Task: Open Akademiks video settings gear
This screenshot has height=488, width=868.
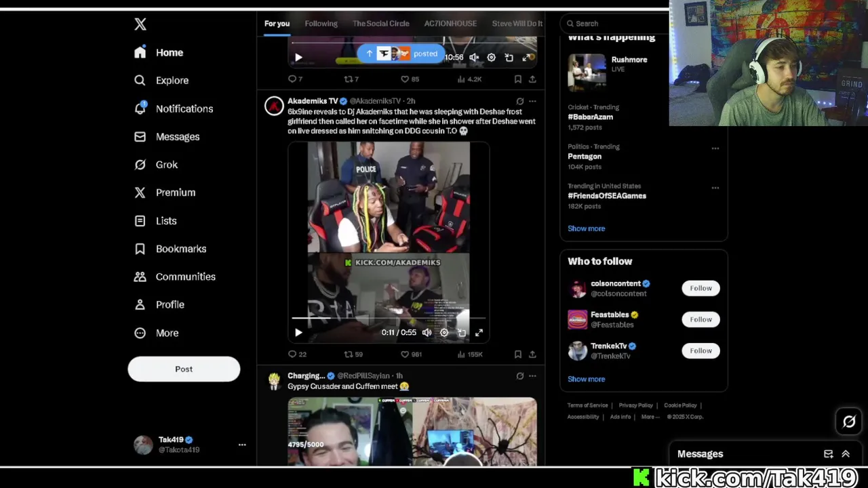Action: coord(444,333)
